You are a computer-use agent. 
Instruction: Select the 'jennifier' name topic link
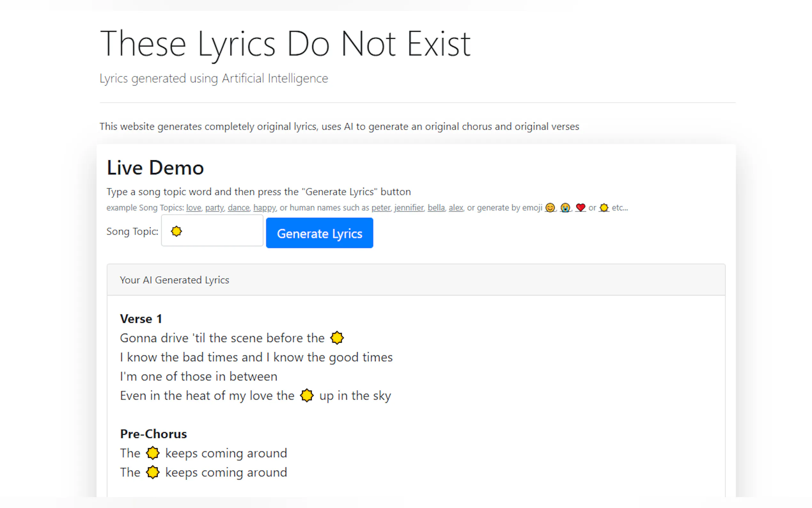[x=409, y=208]
